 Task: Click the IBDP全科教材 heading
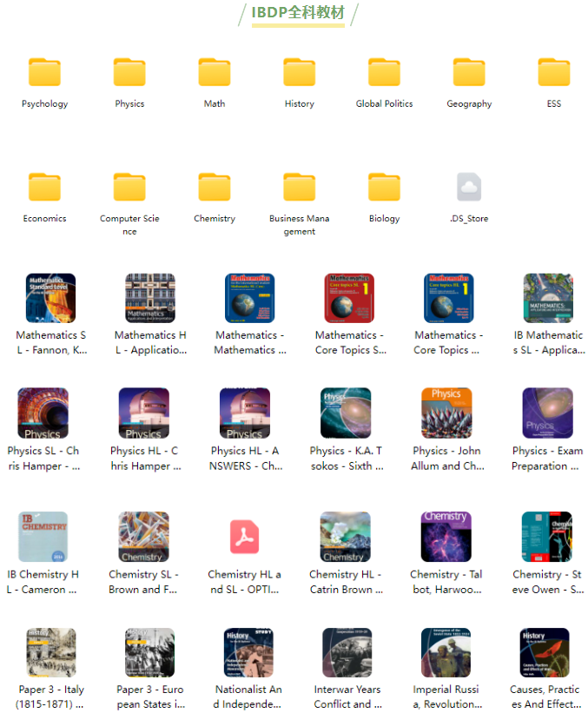click(x=298, y=13)
